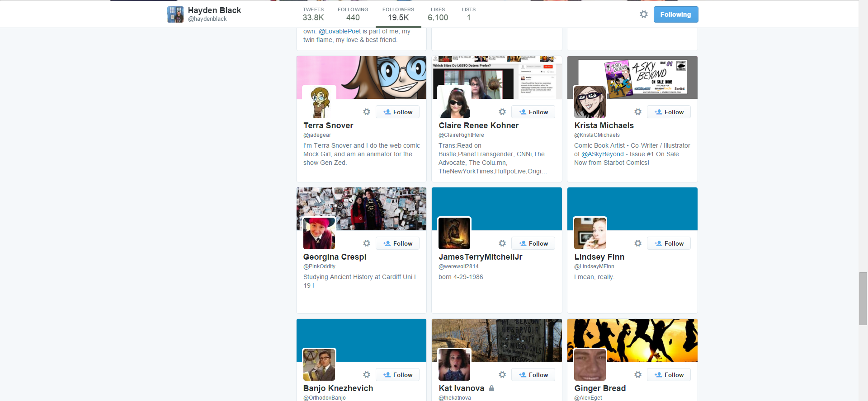868x401 pixels.
Task: Open the Following tab showing 440
Action: [x=353, y=14]
